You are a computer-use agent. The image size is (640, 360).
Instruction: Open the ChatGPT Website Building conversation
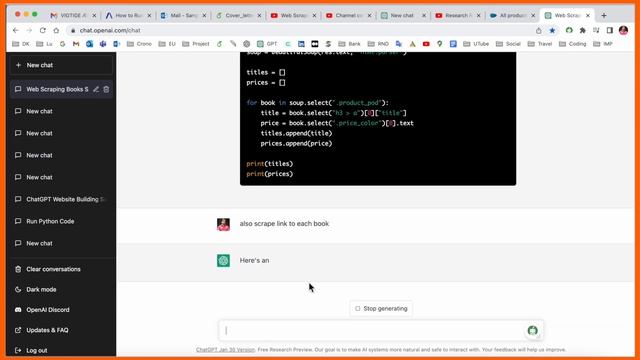point(61,199)
